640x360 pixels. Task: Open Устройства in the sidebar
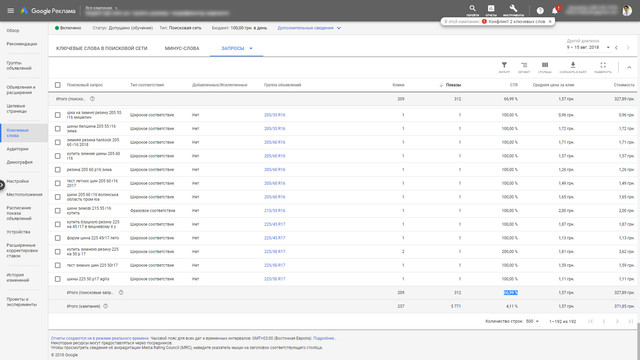click(18, 232)
